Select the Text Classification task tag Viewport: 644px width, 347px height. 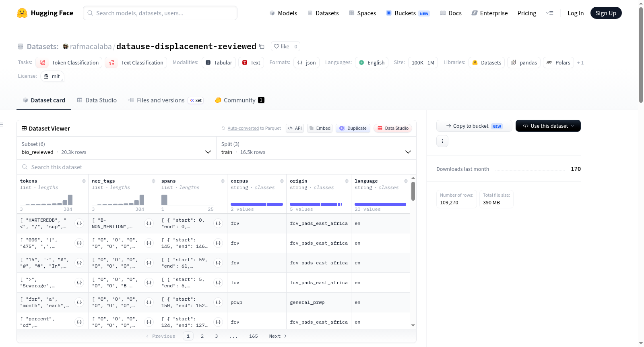[x=136, y=62]
